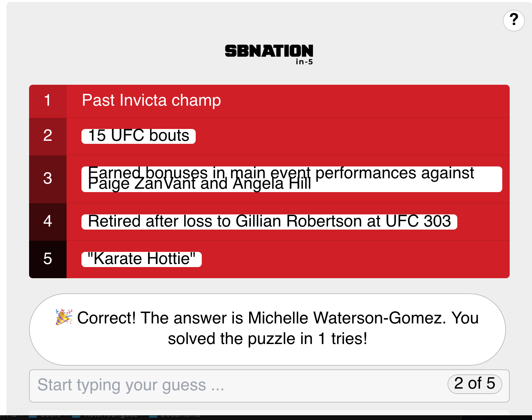Select clue number 5 cell
Image resolution: width=532 pixels, height=420 pixels.
coord(48,259)
